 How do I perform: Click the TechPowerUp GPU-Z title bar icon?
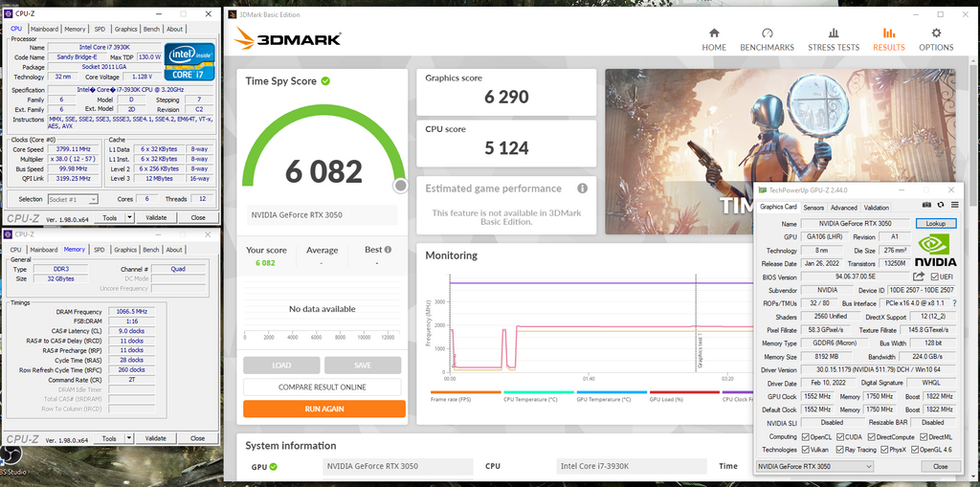762,189
